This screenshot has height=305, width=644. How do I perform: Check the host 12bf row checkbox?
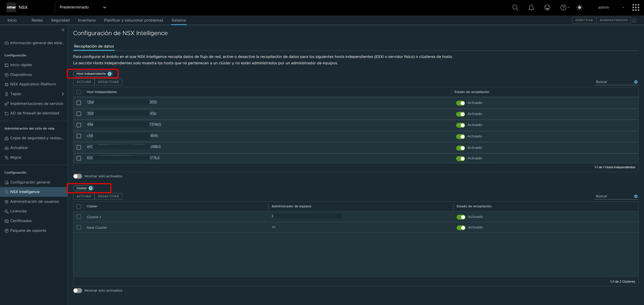click(79, 103)
